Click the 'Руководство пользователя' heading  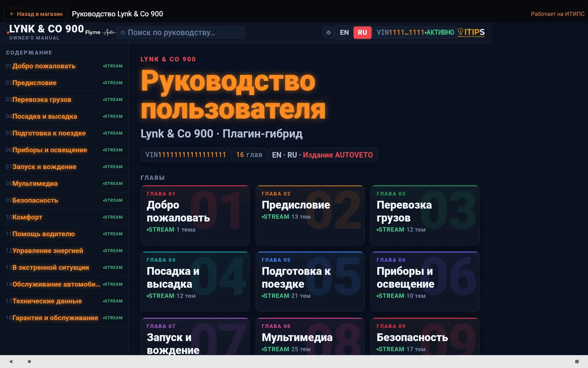click(x=233, y=95)
